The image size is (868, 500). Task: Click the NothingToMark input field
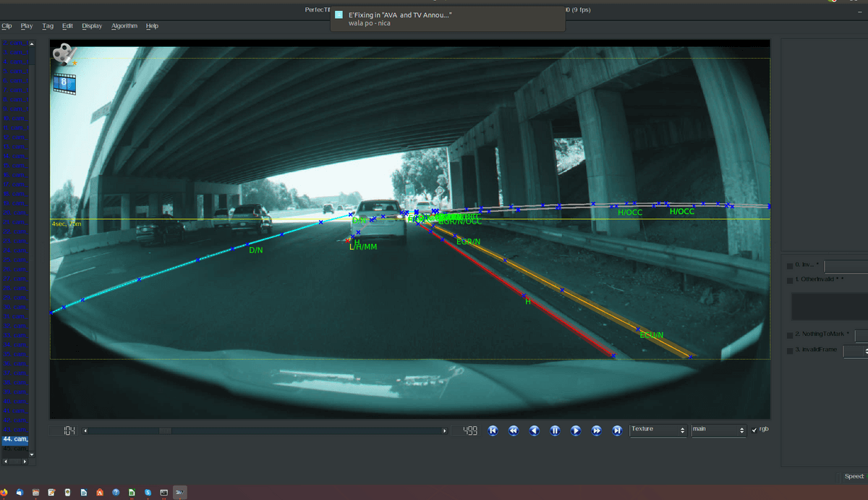point(861,336)
